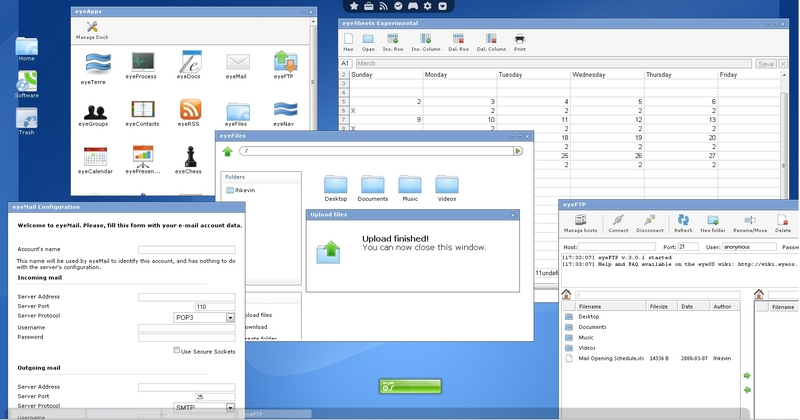800x420 pixels.
Task: Click the green go arrow in eyeFiles path bar
Action: (518, 151)
